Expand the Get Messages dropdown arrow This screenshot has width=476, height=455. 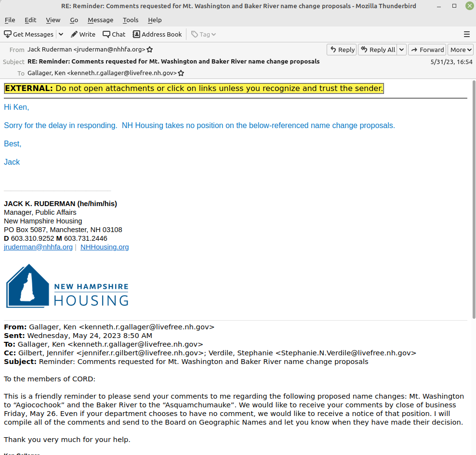point(61,34)
